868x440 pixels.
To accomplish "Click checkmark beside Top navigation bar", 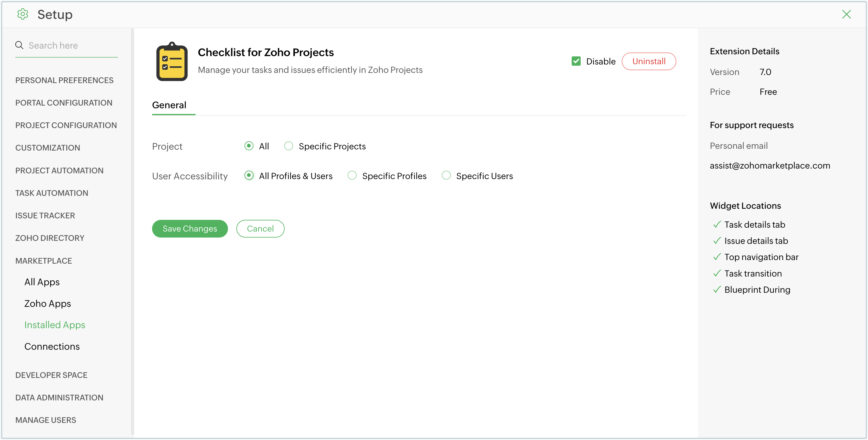I will (x=717, y=257).
